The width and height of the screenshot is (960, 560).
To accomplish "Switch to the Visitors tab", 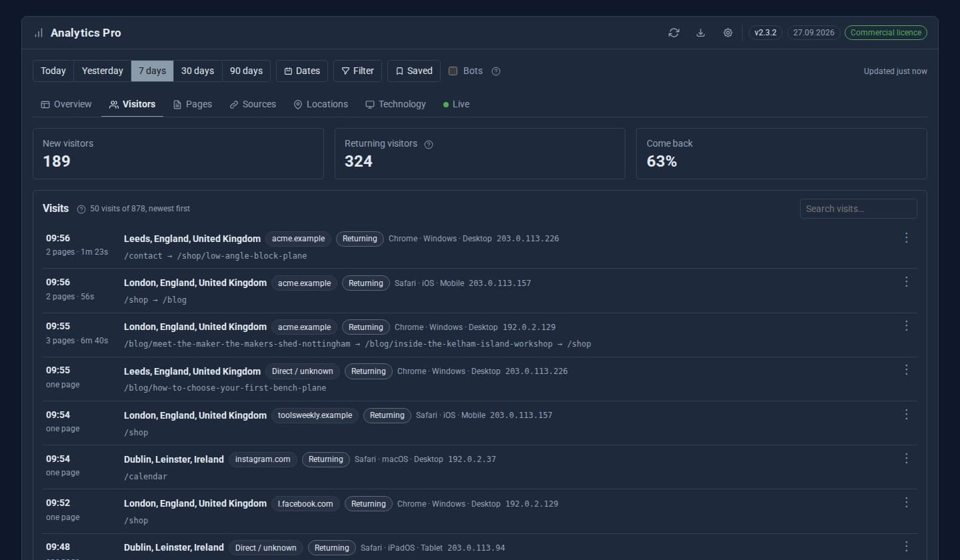I will click(132, 105).
